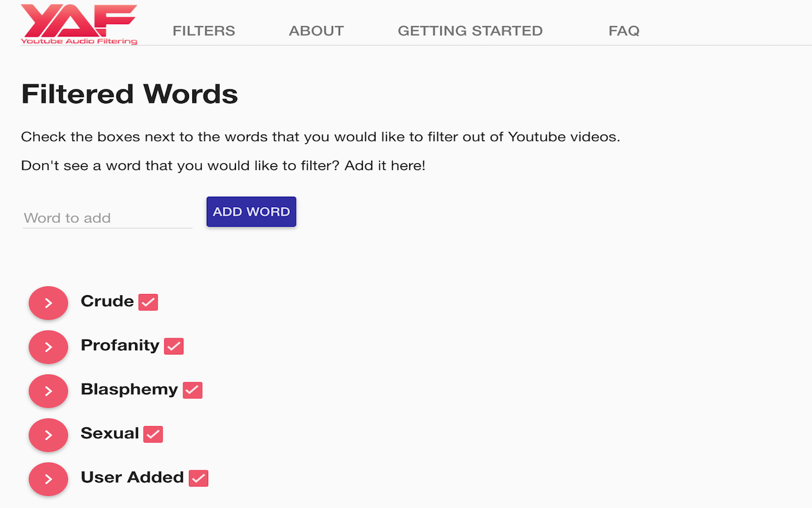Select the User Added category label
812x508 pixels.
(x=132, y=477)
